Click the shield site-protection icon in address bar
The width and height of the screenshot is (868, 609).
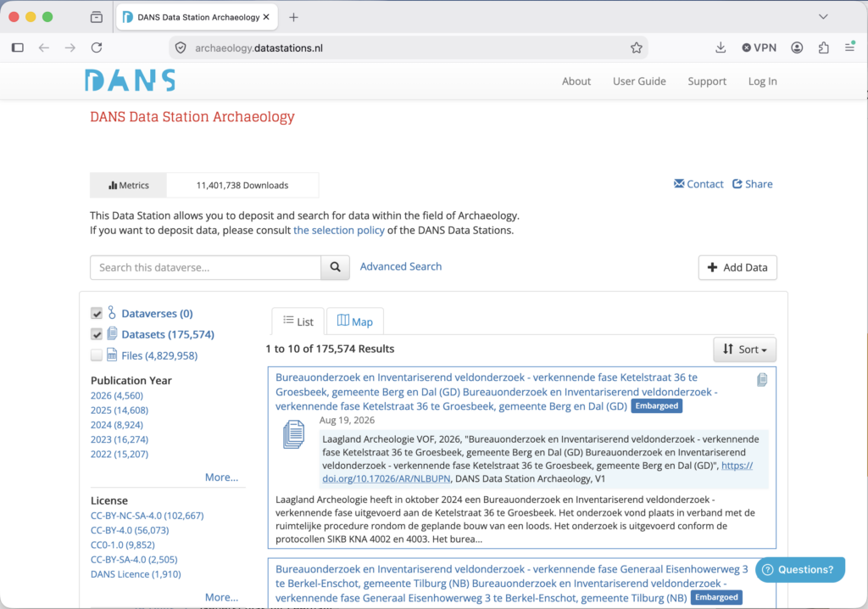pyautogui.click(x=181, y=47)
